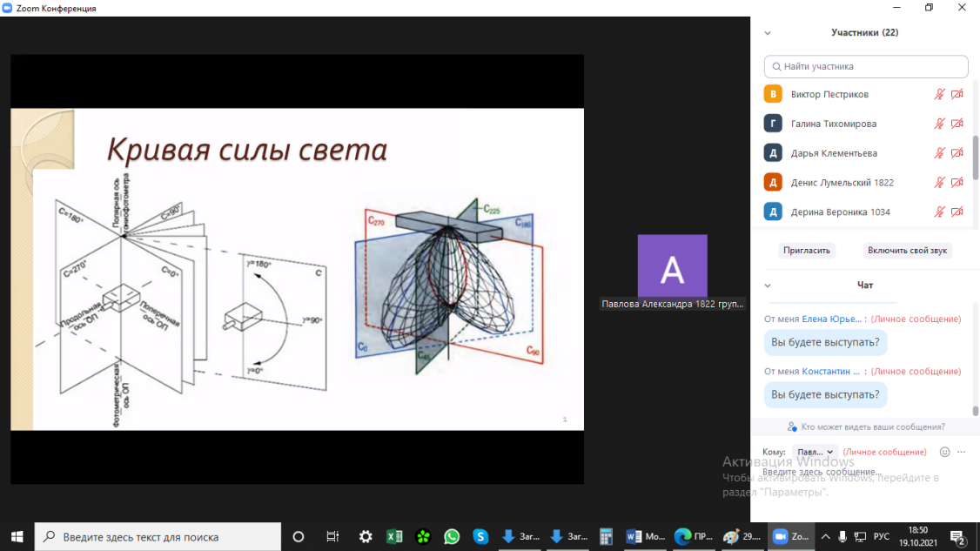Toggle muted microphone for Виктор Пестриков
Screen dimensions: 980x551
click(939, 94)
